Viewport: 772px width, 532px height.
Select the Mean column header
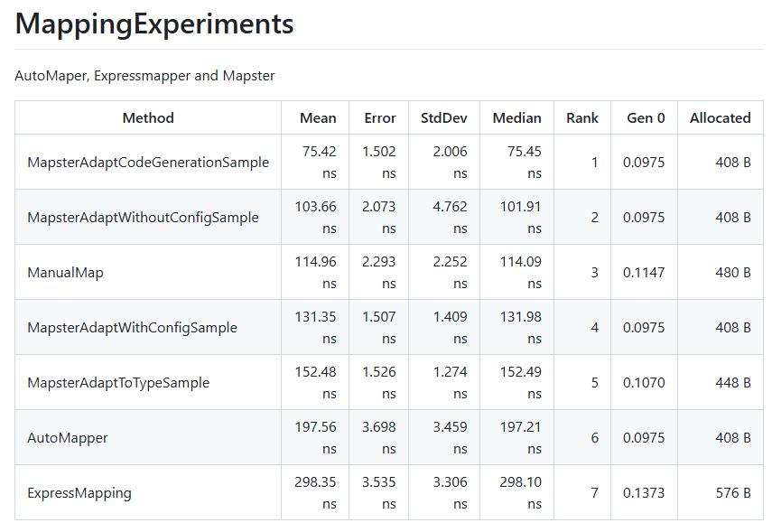pos(318,118)
